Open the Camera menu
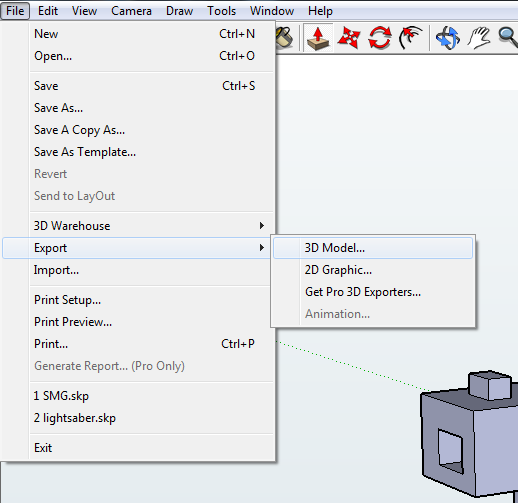518x503 pixels. pos(131,11)
